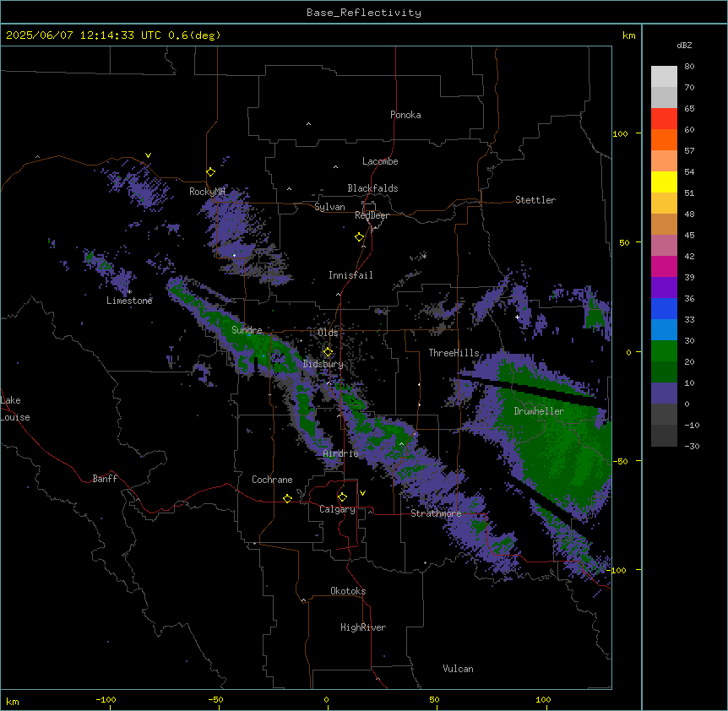Image resolution: width=728 pixels, height=711 pixels.
Task: Click the Stettler city label
Action: pyautogui.click(x=535, y=200)
